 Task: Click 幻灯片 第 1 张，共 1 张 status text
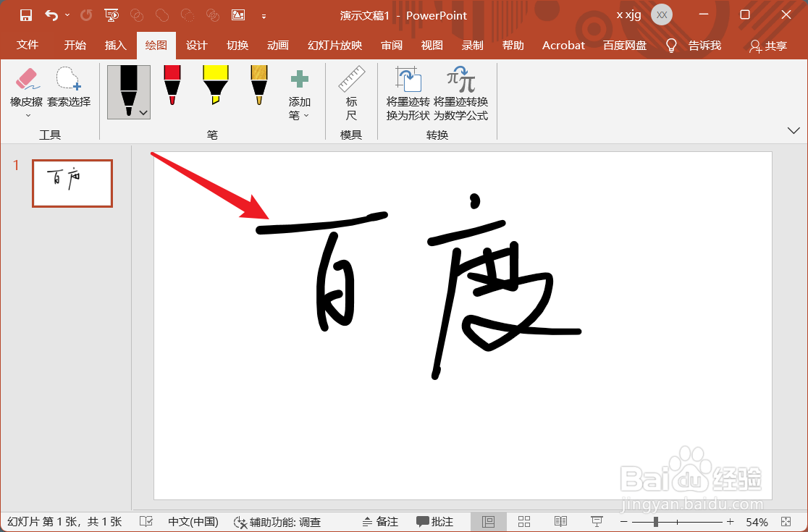coord(64,522)
